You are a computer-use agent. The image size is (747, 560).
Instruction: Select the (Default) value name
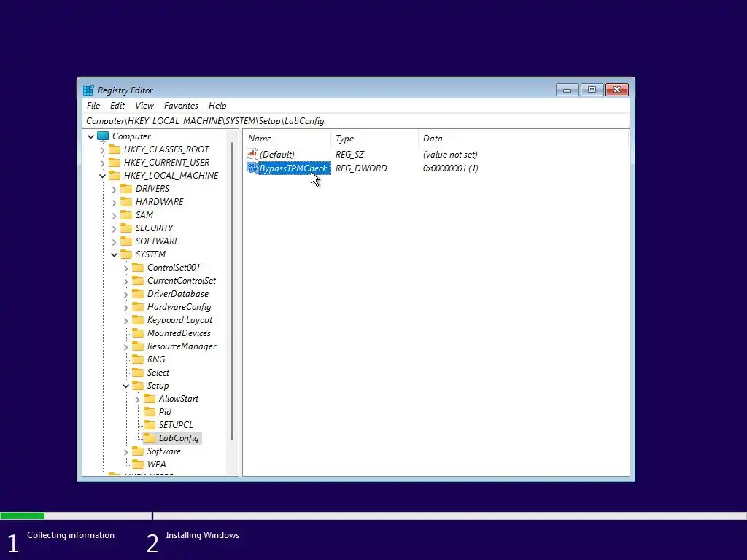(276, 155)
